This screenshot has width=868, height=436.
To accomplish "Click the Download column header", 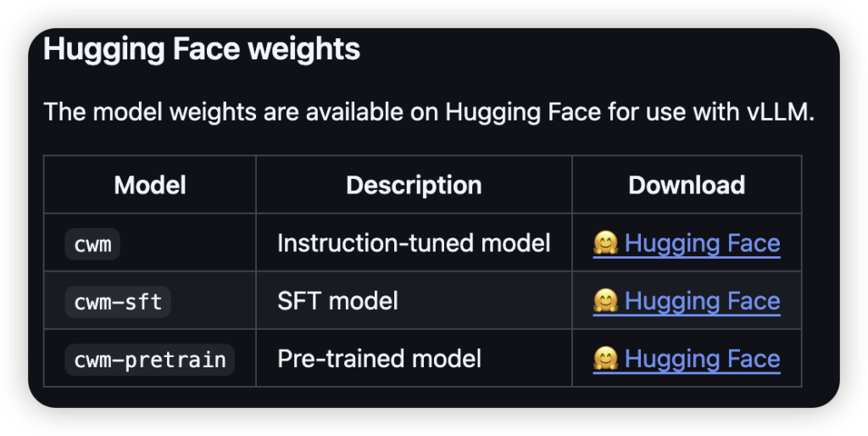I will [x=687, y=185].
